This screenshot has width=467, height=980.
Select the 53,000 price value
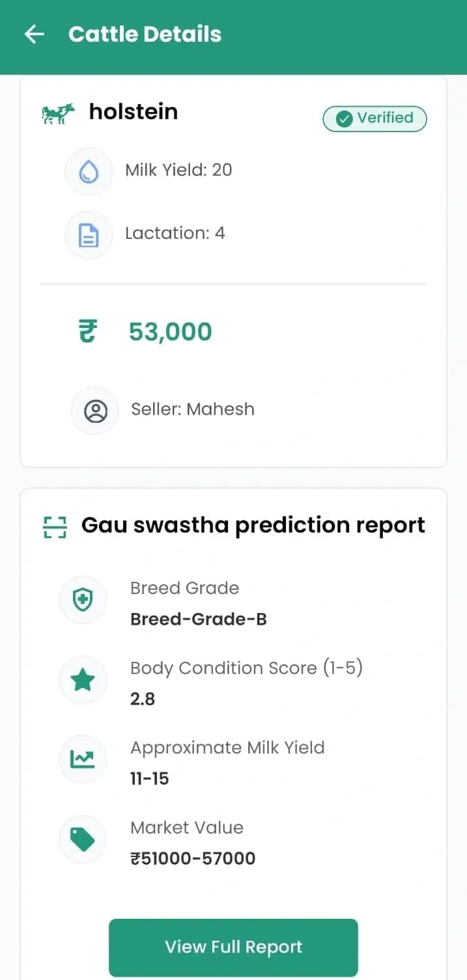pos(170,331)
